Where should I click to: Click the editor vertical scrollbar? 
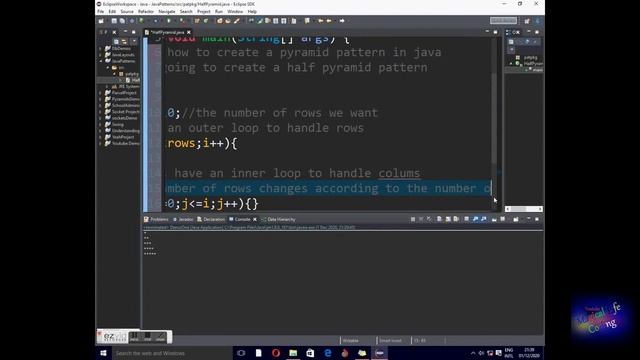click(494, 118)
